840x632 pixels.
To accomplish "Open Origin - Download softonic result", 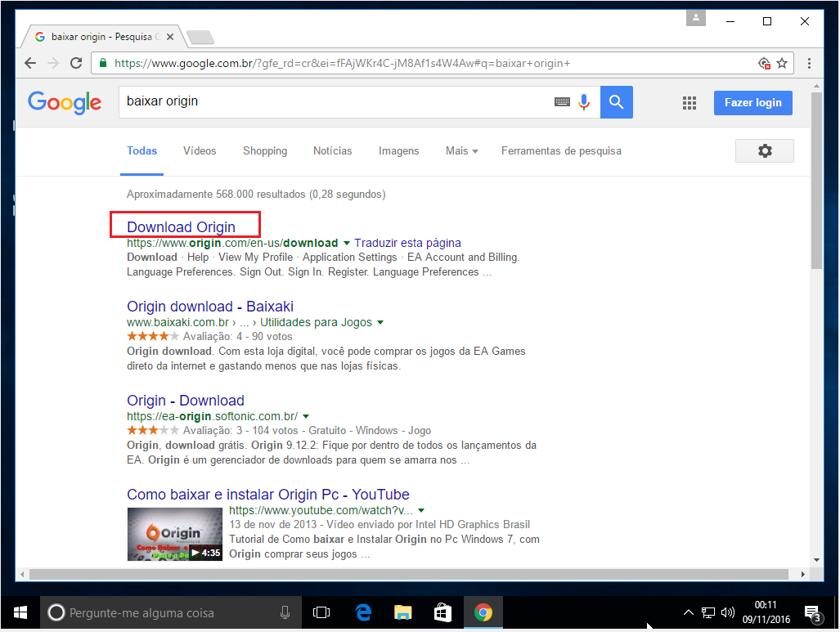I will (x=186, y=401).
